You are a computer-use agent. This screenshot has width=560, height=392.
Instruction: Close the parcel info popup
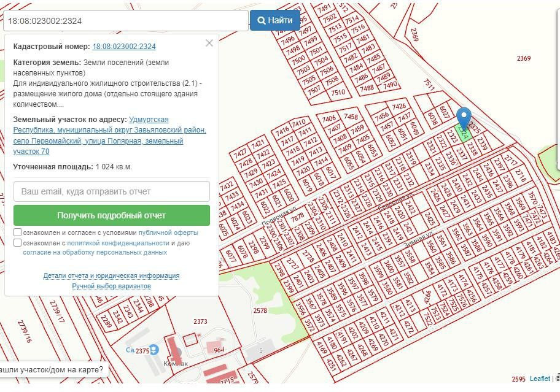click(209, 43)
